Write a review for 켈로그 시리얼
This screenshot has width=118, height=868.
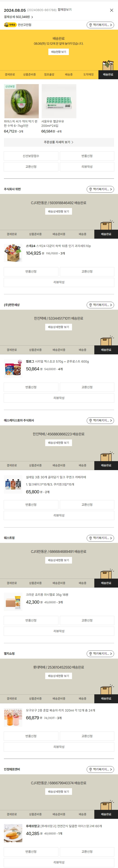click(59, 398)
